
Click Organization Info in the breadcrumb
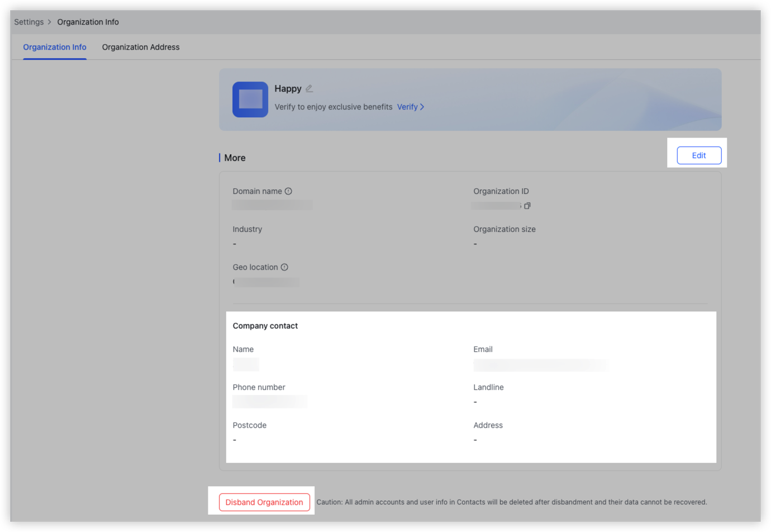point(88,22)
